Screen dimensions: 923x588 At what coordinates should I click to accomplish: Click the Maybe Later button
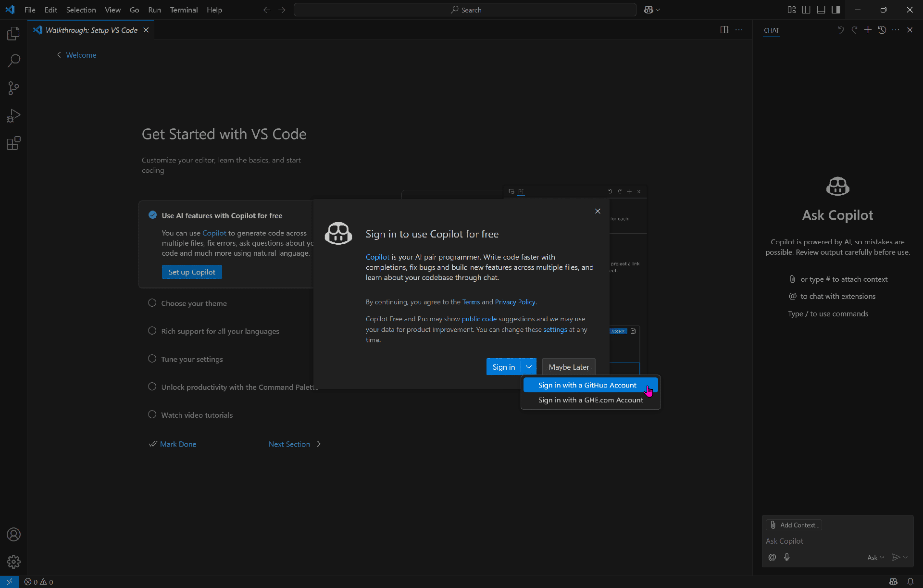pyautogui.click(x=569, y=367)
